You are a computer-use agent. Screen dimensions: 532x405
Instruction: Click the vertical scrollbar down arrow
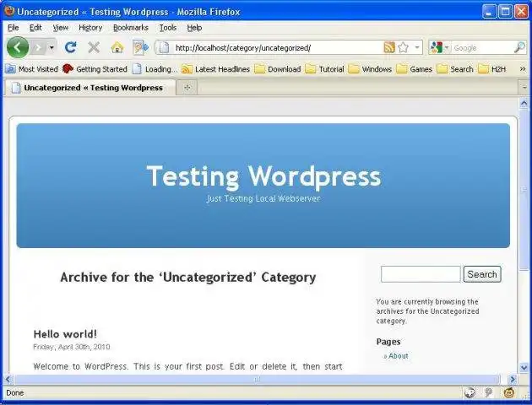point(524,367)
